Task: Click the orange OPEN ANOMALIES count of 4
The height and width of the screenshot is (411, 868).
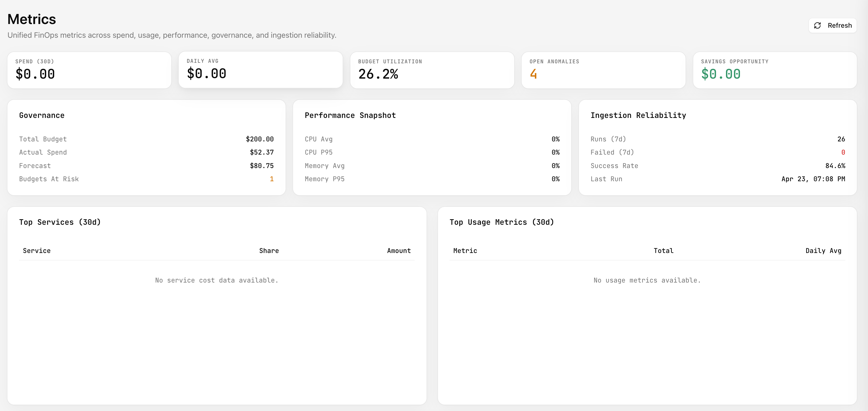Action: [x=533, y=74]
